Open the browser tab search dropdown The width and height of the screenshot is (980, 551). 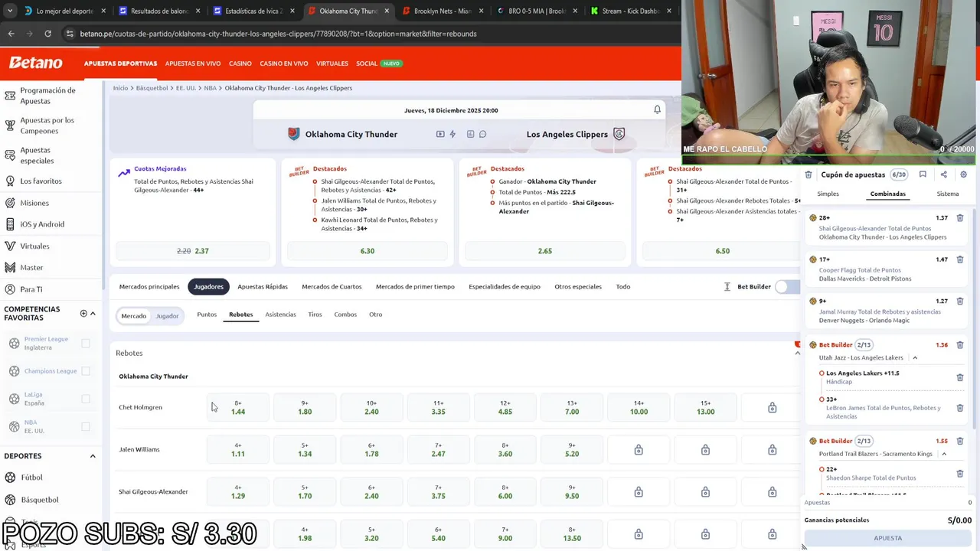(9, 11)
